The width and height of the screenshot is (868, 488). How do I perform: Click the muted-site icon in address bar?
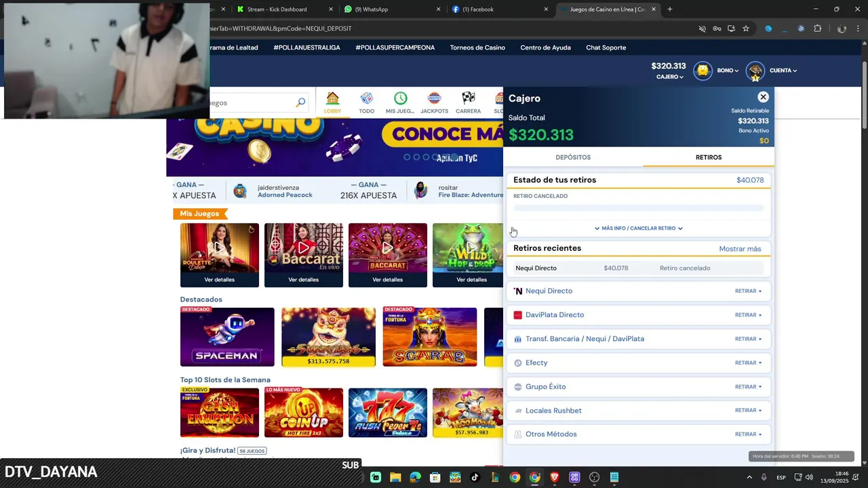pyautogui.click(x=703, y=28)
